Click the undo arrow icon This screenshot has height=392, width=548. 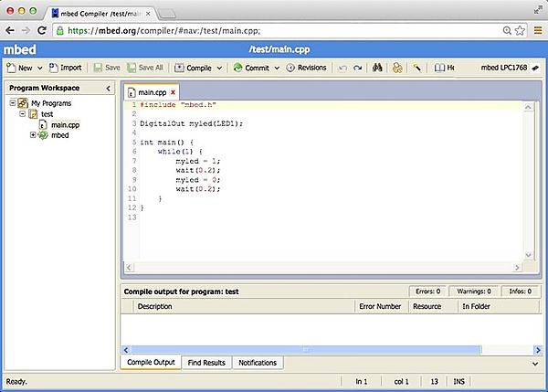342,68
